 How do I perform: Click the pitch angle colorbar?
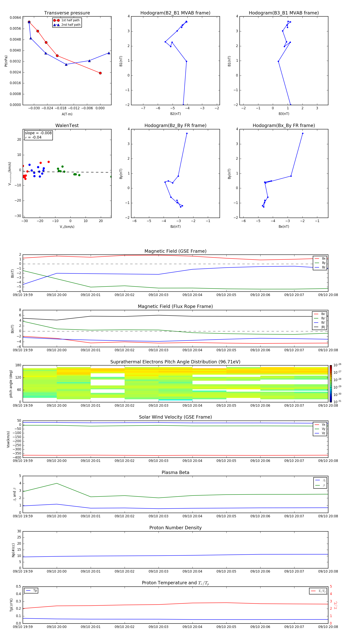[331, 384]
